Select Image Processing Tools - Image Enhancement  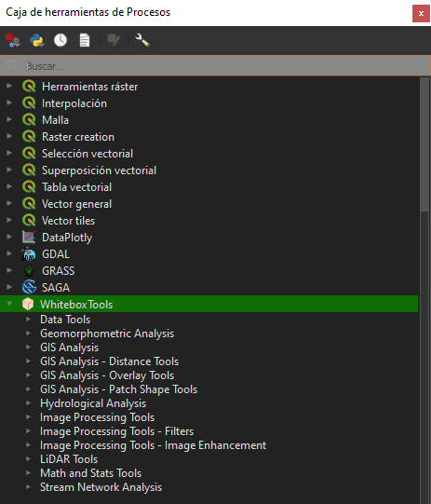click(x=154, y=445)
